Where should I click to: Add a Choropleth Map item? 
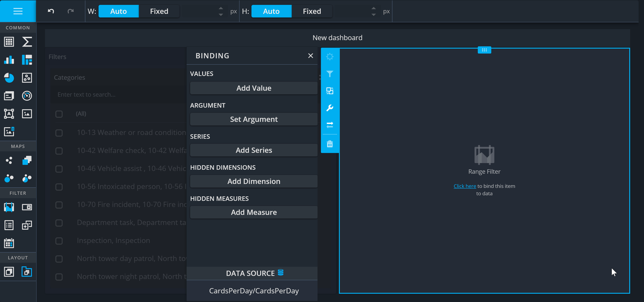click(27, 160)
